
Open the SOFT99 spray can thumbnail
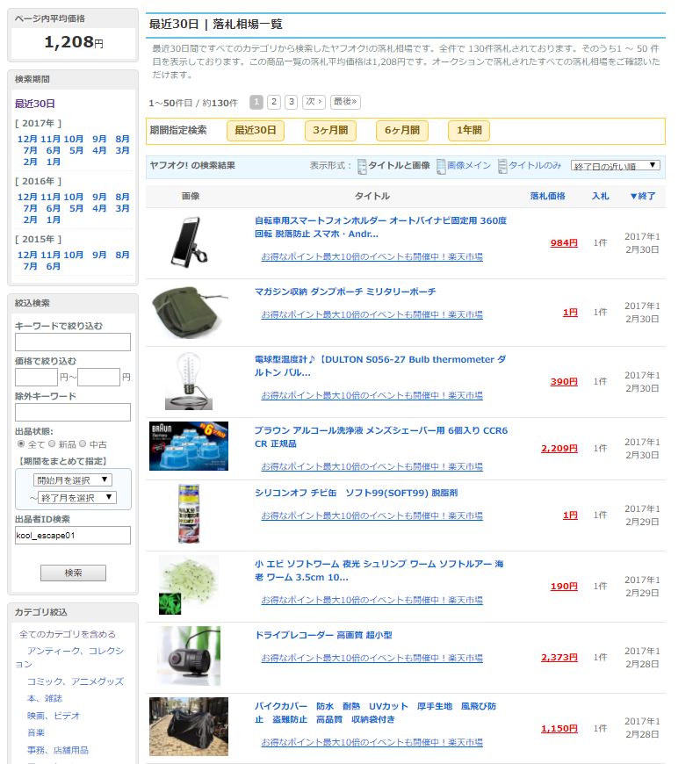(189, 514)
